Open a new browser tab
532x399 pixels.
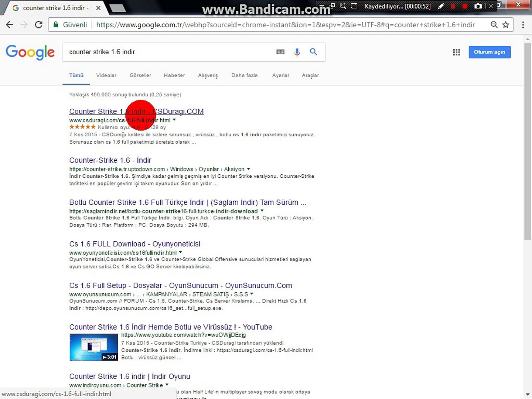point(117,8)
